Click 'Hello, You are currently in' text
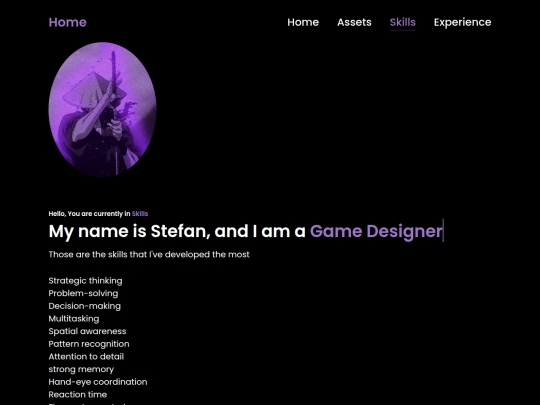The height and width of the screenshot is (405, 540). click(90, 214)
